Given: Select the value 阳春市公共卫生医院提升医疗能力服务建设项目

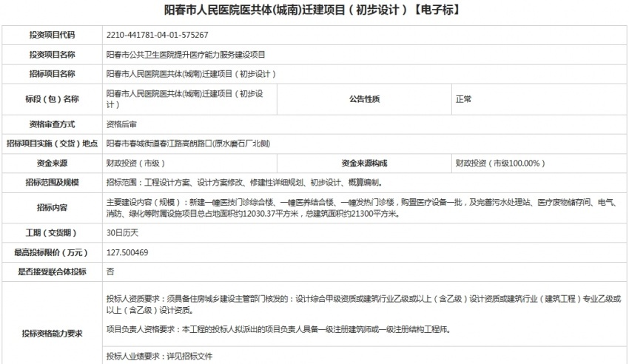Looking at the screenshot, I should 186,55.
